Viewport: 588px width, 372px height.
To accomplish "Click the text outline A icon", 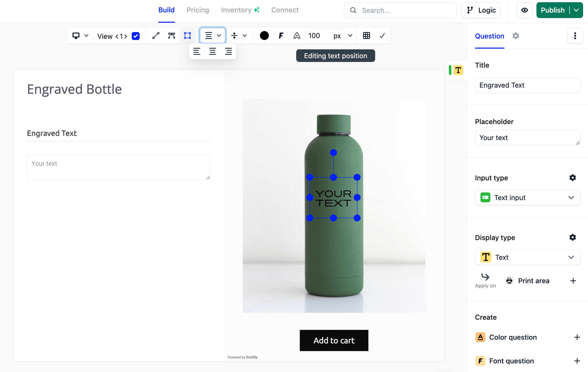I will pos(297,36).
